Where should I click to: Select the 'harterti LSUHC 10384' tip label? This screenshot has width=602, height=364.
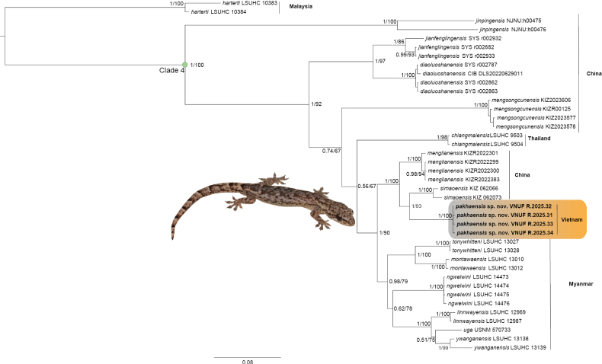tap(219, 12)
